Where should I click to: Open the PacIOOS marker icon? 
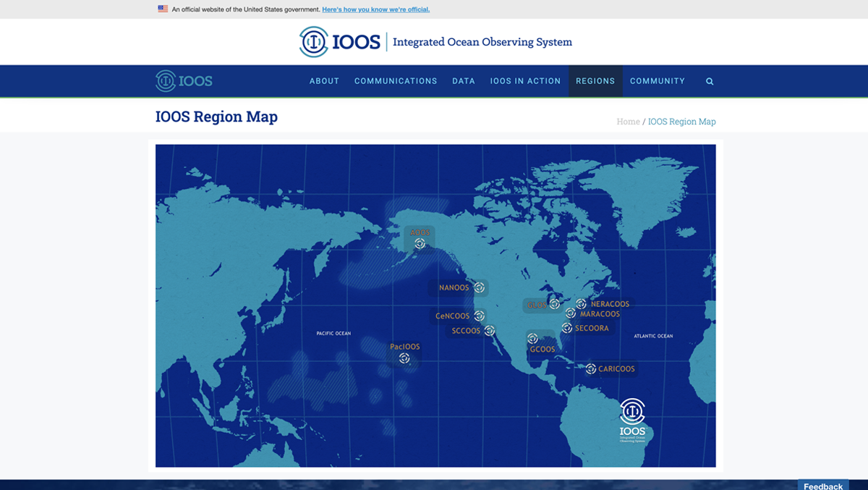coord(404,358)
